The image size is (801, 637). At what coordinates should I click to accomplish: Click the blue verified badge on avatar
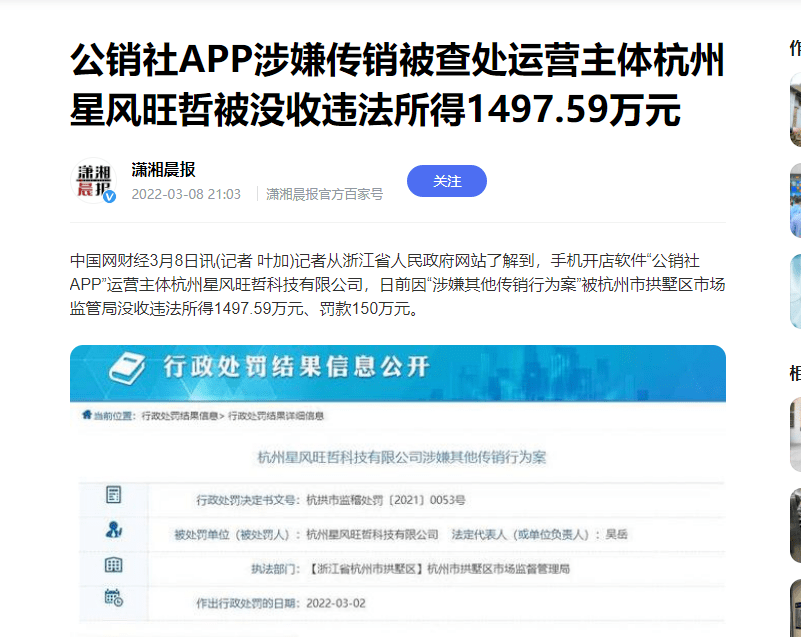click(x=109, y=197)
